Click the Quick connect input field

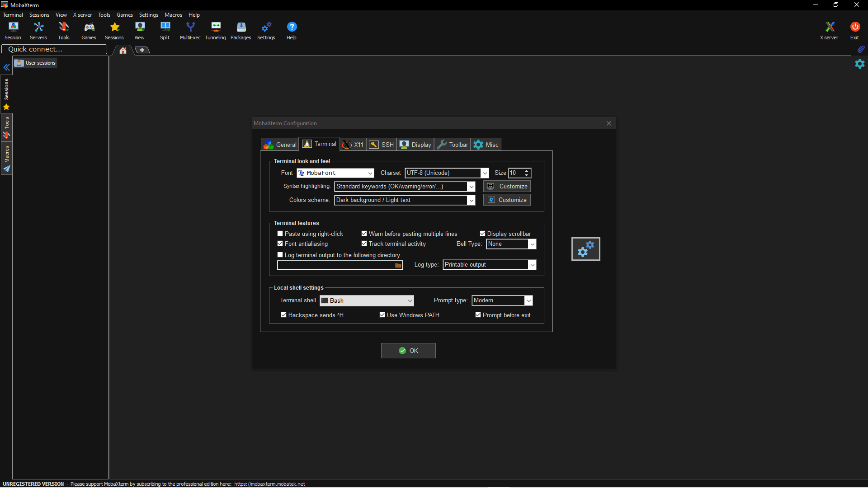(x=54, y=49)
